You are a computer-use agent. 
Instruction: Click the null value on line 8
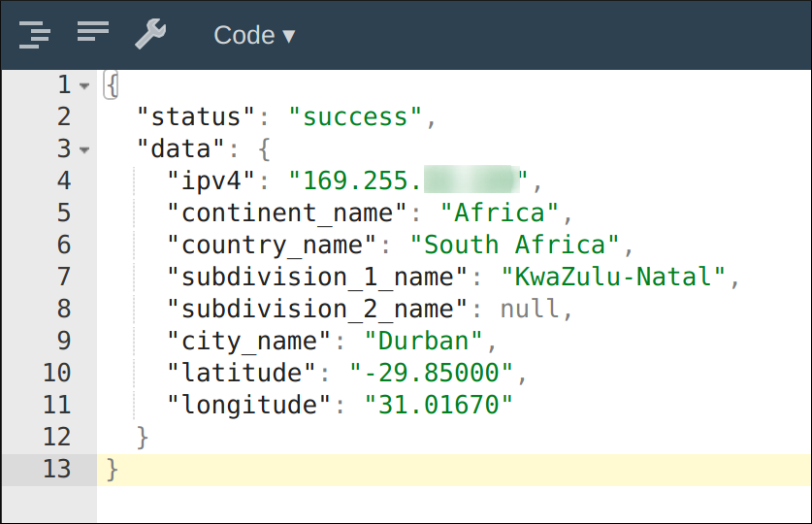coord(530,310)
